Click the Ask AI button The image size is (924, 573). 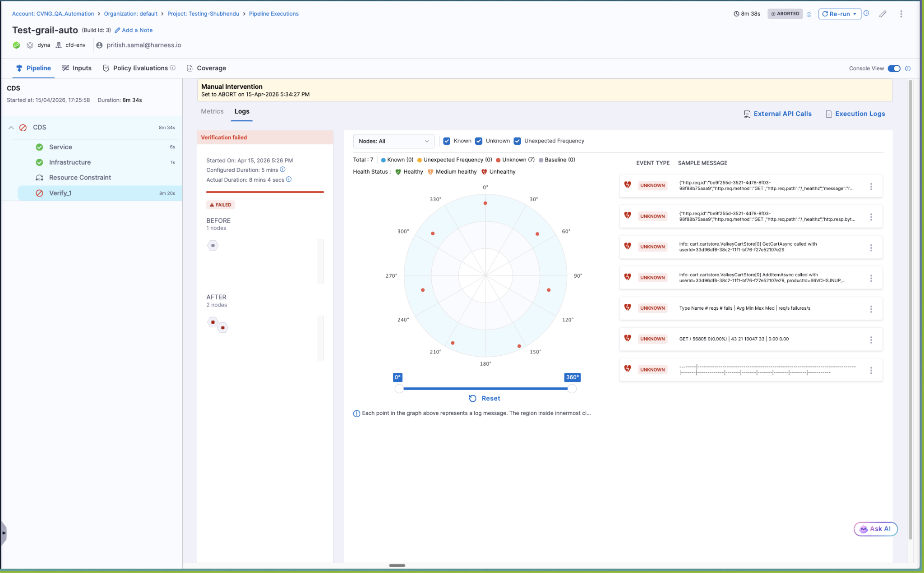click(875, 529)
